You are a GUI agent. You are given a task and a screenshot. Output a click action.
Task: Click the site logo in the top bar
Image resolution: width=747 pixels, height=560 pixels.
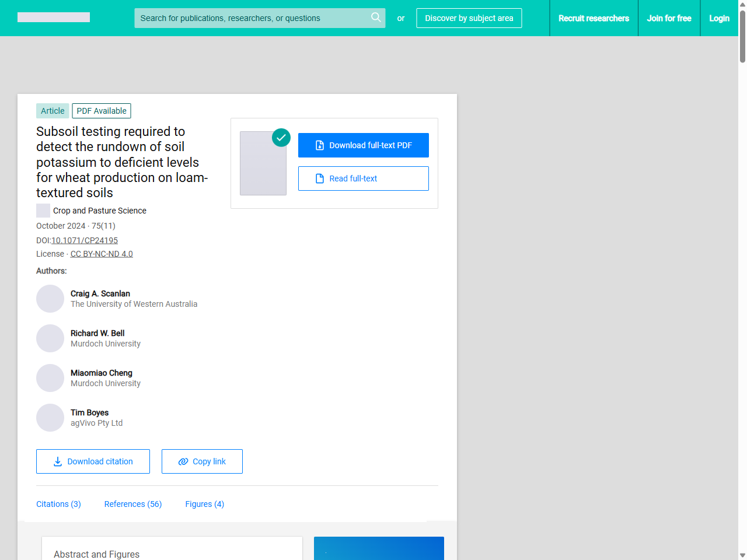click(x=53, y=17)
